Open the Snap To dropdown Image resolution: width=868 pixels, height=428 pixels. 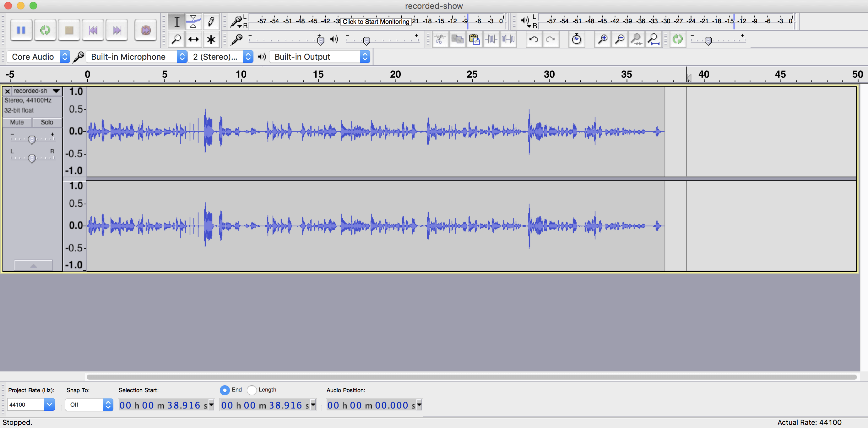89,404
